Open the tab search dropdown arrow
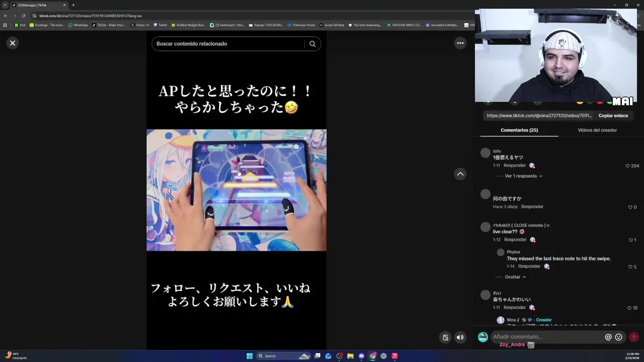Image resolution: width=644 pixels, height=362 pixels. point(6,5)
